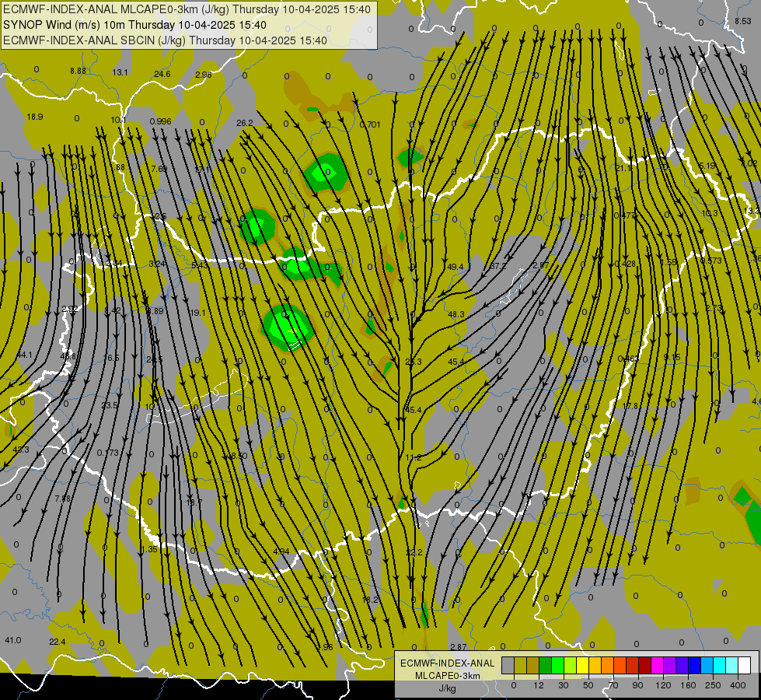The height and width of the screenshot is (700, 761).
Task: Click the map value '5.19'
Action: click(707, 166)
